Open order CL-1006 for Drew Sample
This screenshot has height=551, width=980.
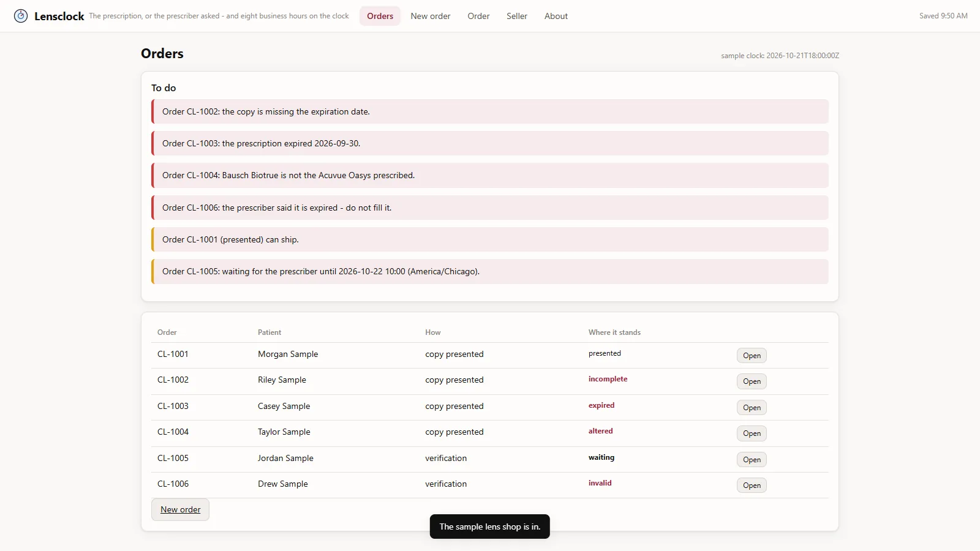click(752, 485)
